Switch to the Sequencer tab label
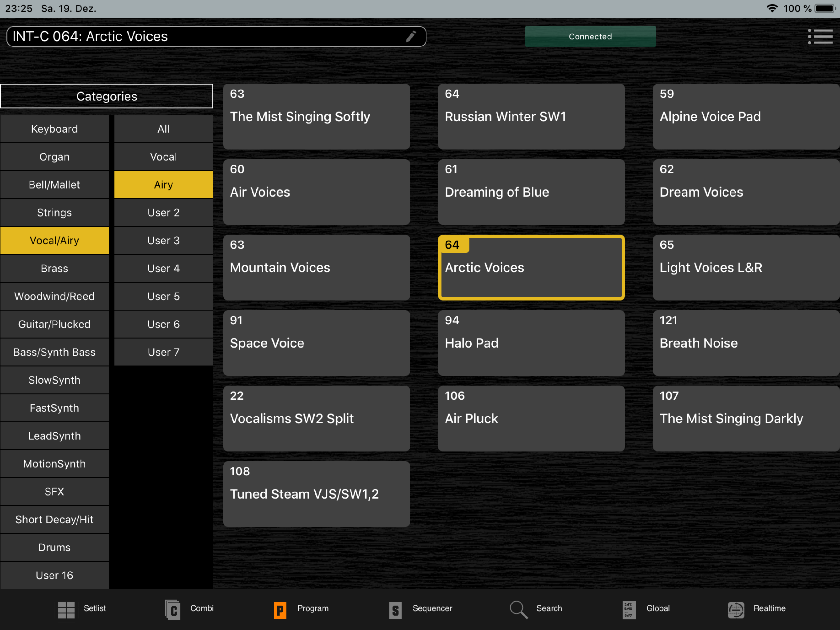Screen dimensions: 840x630 pyautogui.click(x=432, y=608)
